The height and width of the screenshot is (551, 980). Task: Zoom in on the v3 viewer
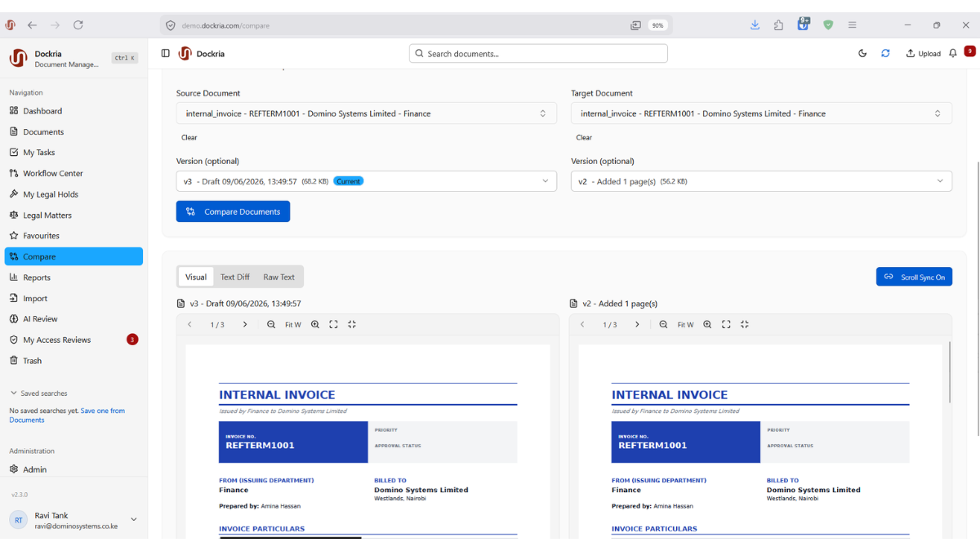(x=315, y=324)
